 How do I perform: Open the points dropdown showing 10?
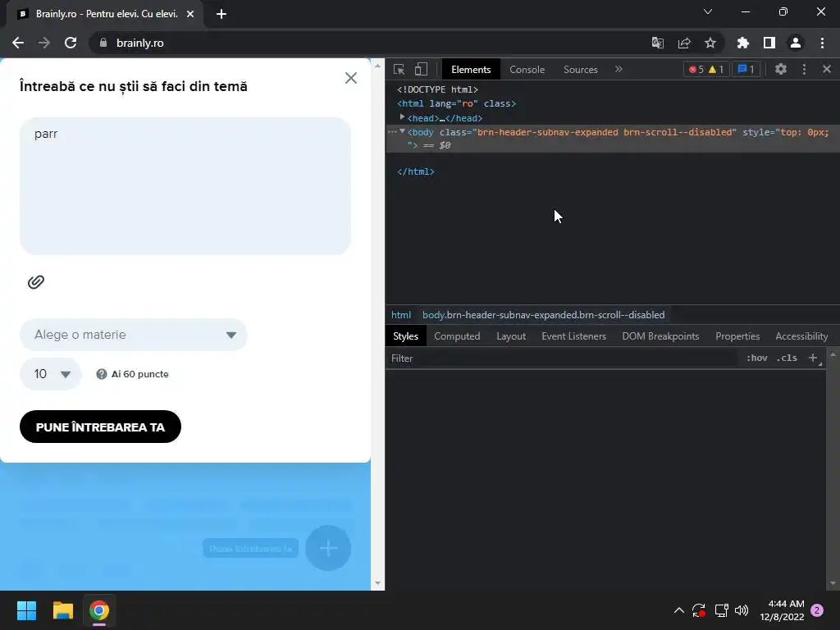(50, 374)
